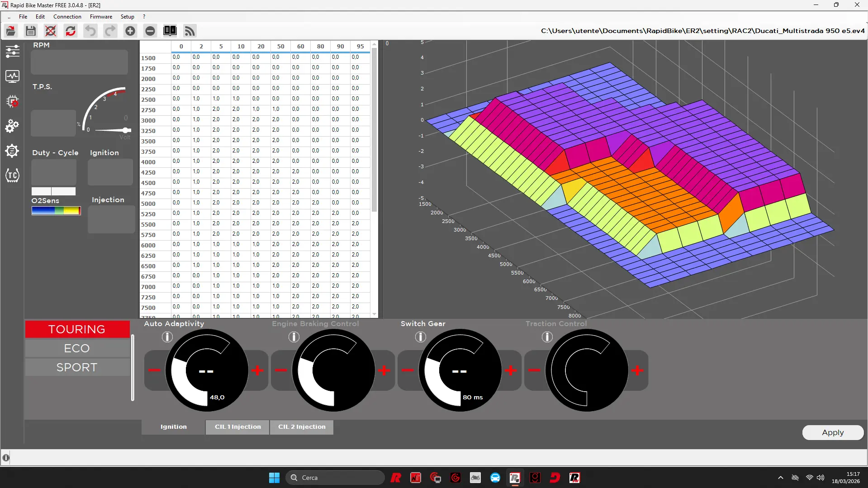Open a map file with the folder icon
Screen dimensions: 868x488
point(11,31)
